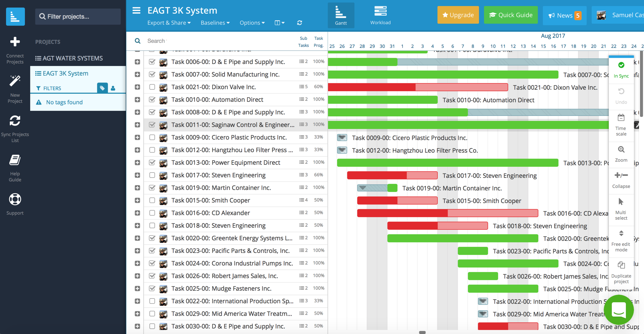Open Task 0025-00 Mudge Fasteners task

[x=221, y=288]
